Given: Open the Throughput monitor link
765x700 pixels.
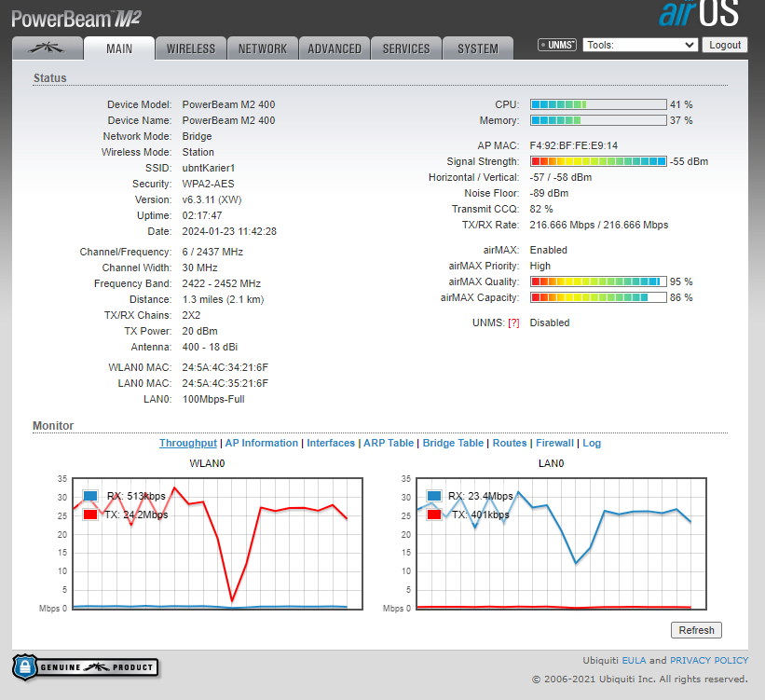Looking at the screenshot, I should tap(188, 444).
